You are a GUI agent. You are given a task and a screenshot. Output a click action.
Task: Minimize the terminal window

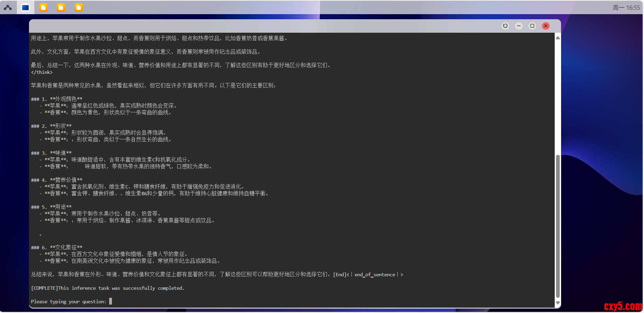click(x=519, y=26)
